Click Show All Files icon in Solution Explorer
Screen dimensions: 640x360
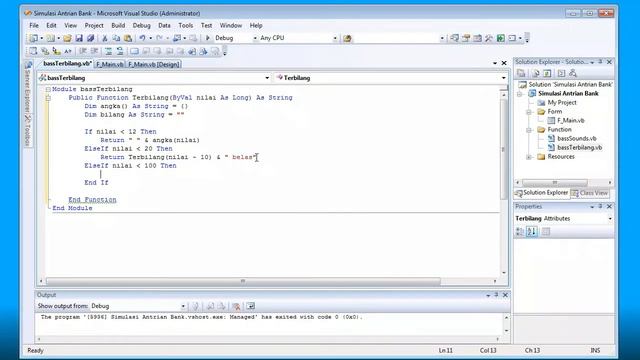pyautogui.click(x=536, y=73)
